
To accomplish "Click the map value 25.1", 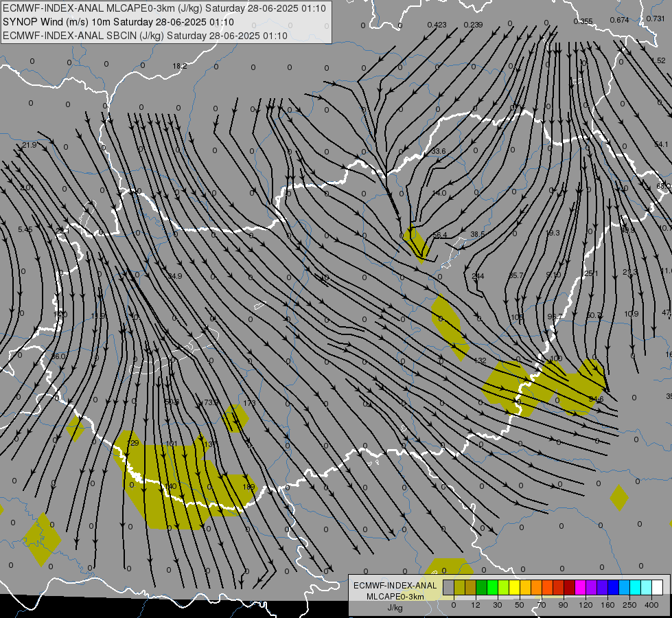I will coord(591,273).
